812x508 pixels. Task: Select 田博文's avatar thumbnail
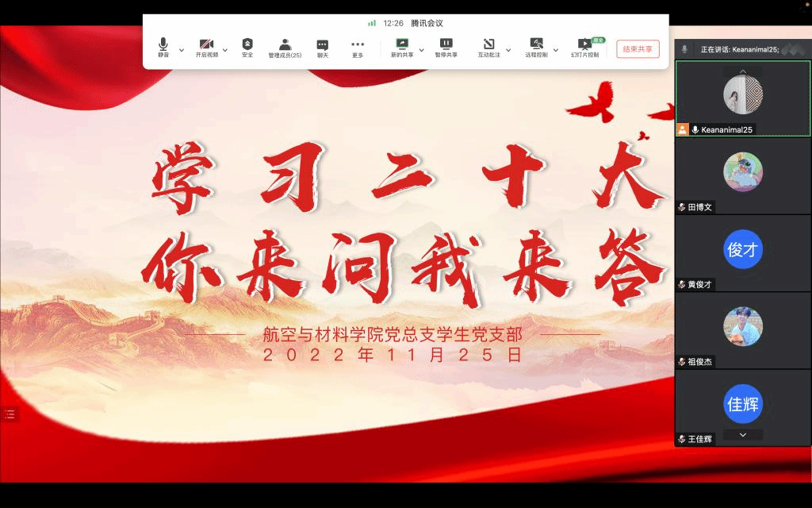[742, 171]
